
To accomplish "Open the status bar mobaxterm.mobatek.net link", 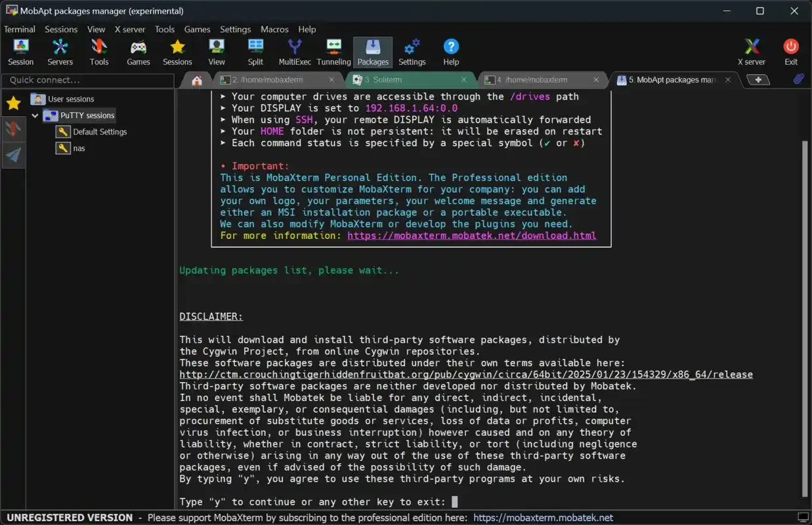I will click(x=544, y=518).
